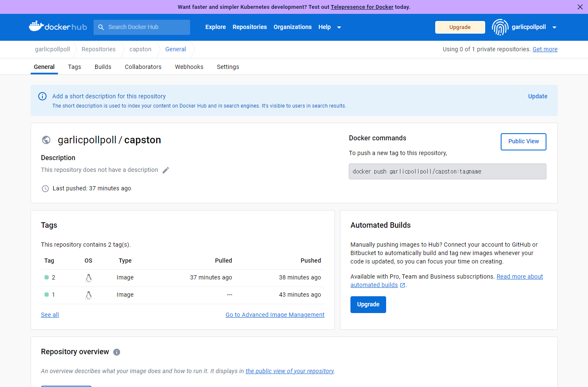Click external-link icon after automated builds
This screenshot has width=588, height=387.
click(x=402, y=285)
